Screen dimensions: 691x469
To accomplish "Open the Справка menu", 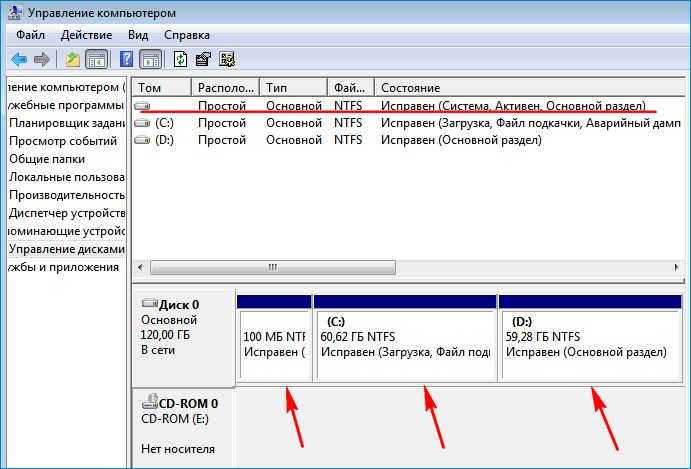I will coord(187,35).
